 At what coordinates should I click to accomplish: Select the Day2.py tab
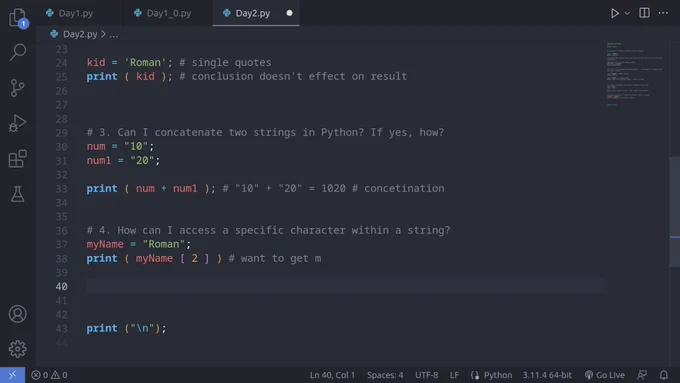[x=252, y=13]
